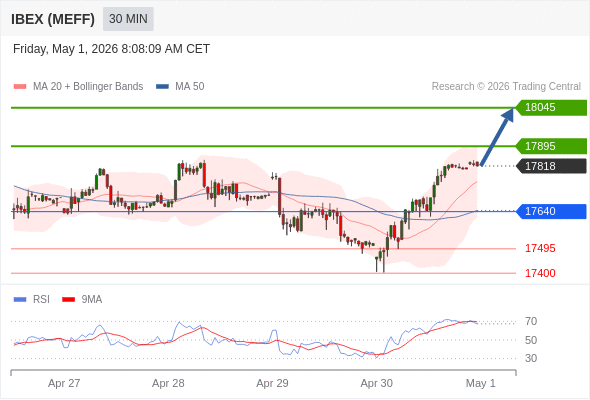Click the IBEX (MEFF) instrument title
The width and height of the screenshot is (590, 400).
(53, 19)
